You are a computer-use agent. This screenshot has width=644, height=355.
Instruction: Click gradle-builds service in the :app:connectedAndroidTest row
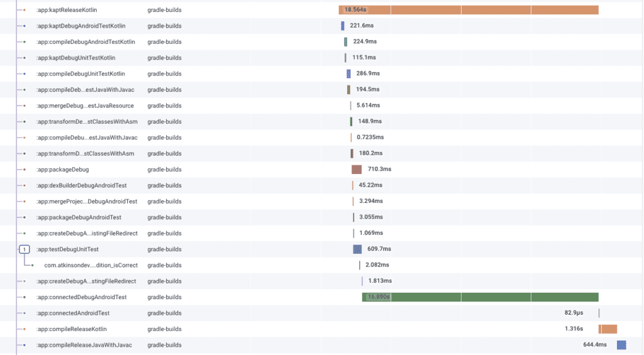[x=164, y=313]
